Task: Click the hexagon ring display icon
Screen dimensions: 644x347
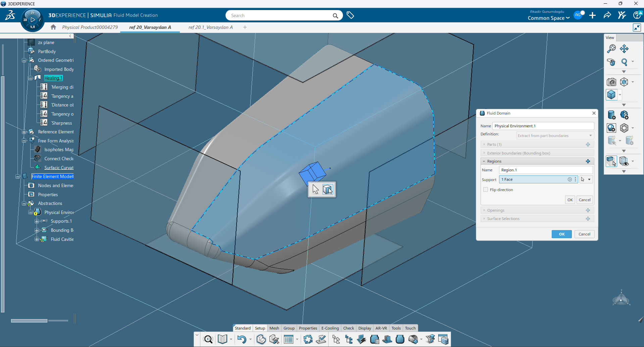Action: 624,128
